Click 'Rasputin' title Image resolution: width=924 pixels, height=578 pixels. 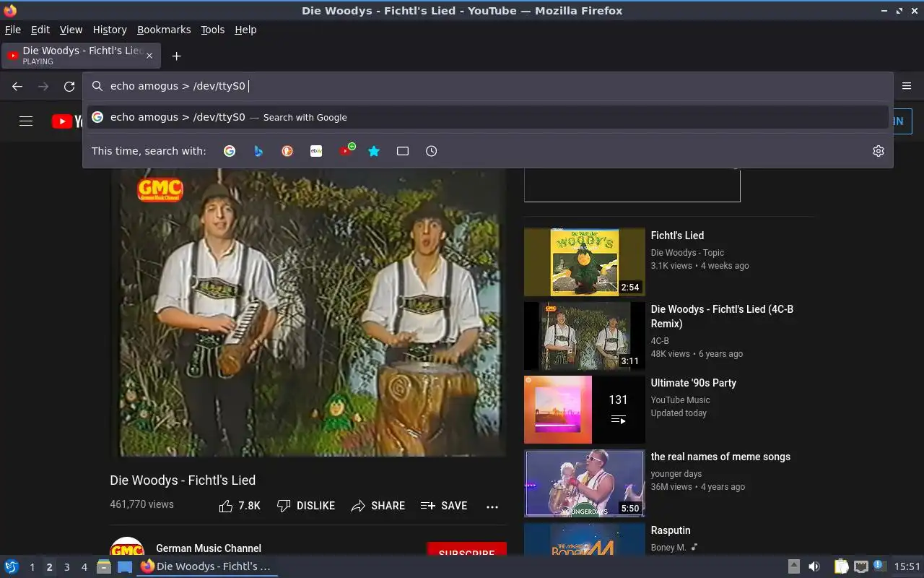pos(671,530)
